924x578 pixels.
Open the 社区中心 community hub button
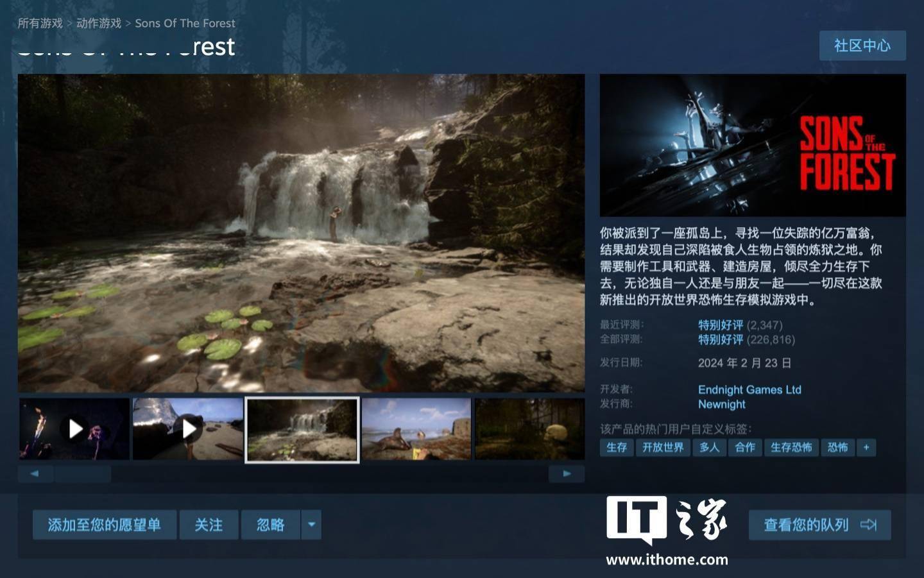click(x=862, y=46)
